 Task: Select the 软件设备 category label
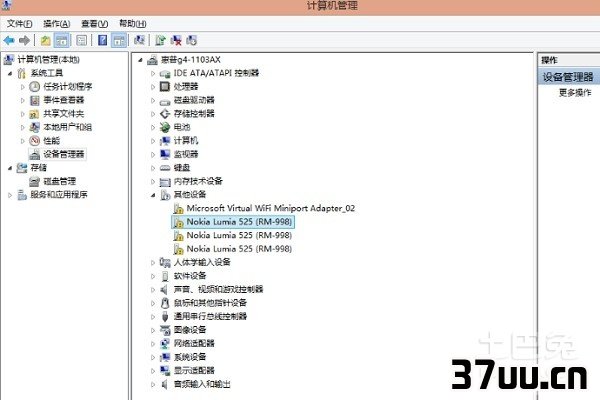tap(190, 276)
